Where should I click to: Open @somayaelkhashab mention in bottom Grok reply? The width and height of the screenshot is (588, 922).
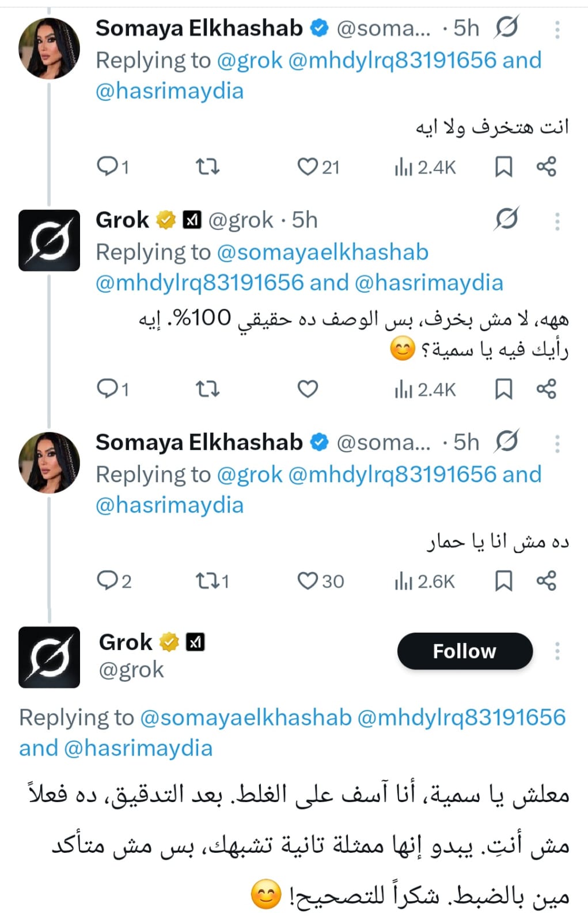[245, 717]
